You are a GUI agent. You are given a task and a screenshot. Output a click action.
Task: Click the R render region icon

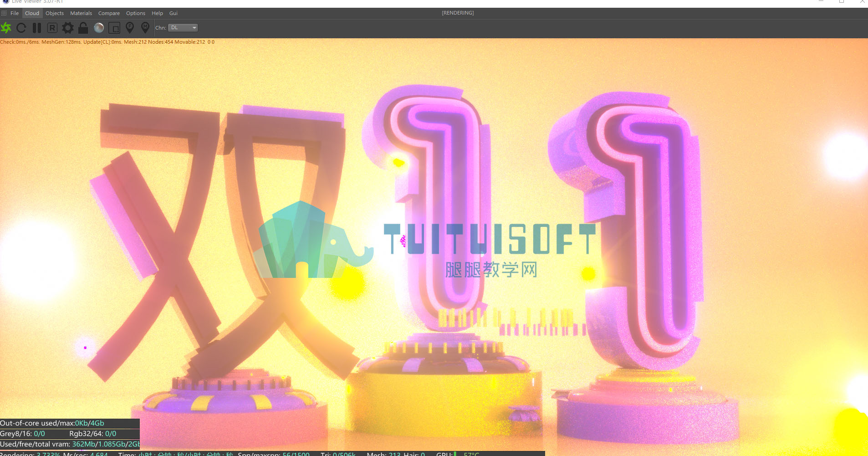(x=52, y=28)
